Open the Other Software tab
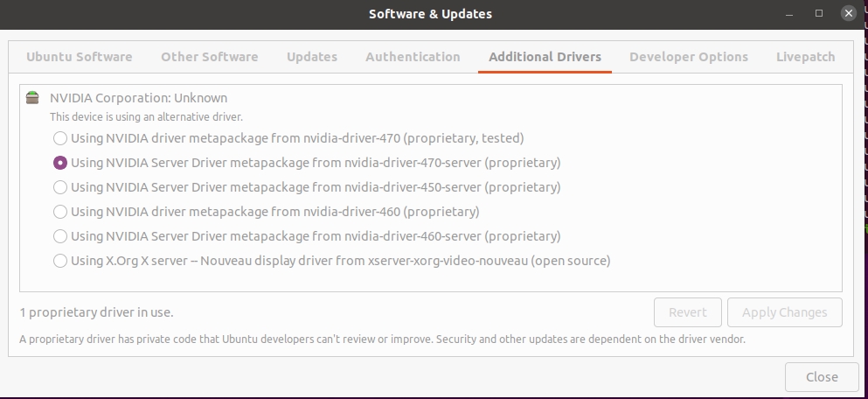This screenshot has width=868, height=399. click(209, 57)
